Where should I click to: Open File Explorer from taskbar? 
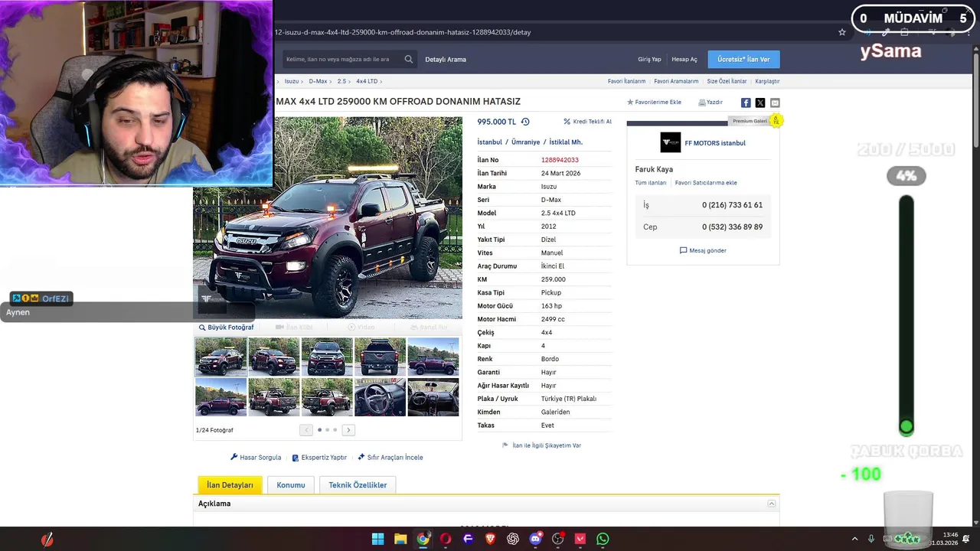click(x=400, y=539)
